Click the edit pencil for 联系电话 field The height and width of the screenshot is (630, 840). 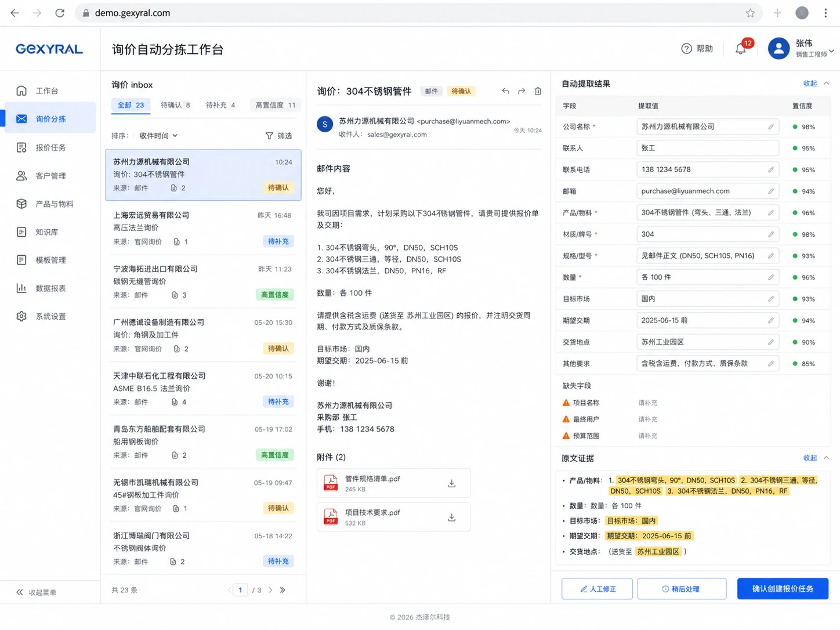coord(770,169)
